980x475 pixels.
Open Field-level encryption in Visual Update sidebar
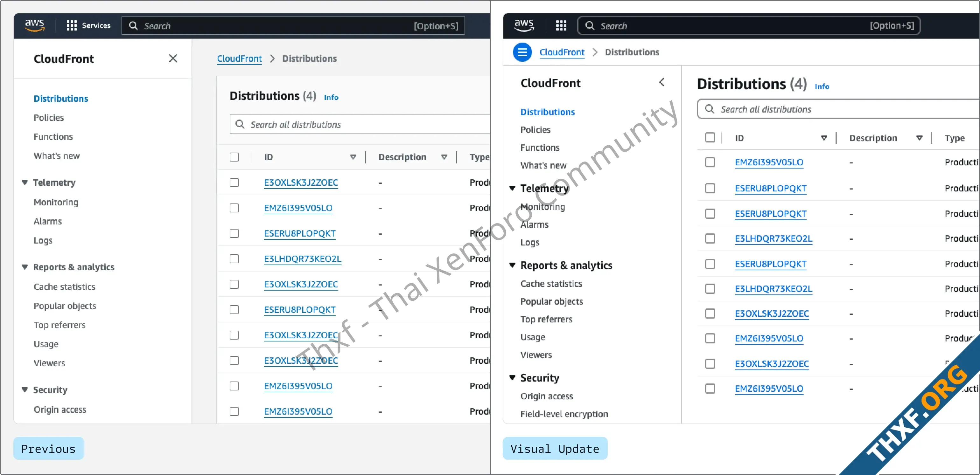(x=564, y=414)
